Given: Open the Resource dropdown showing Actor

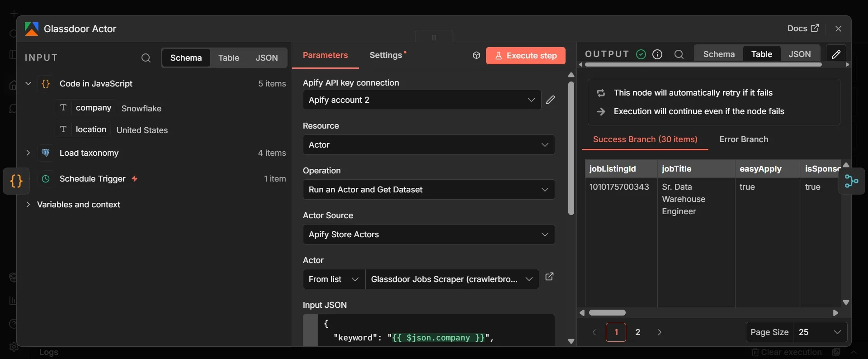Looking at the screenshot, I should click(429, 145).
